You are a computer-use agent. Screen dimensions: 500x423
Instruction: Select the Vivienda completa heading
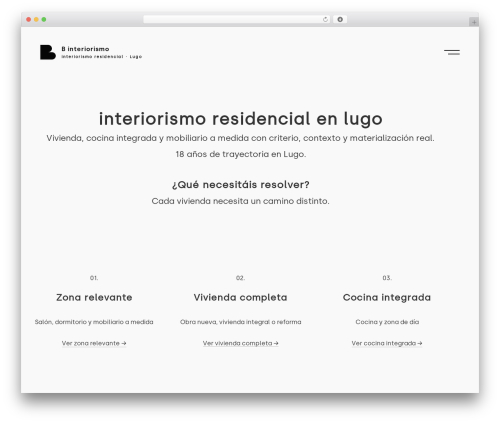(x=240, y=297)
